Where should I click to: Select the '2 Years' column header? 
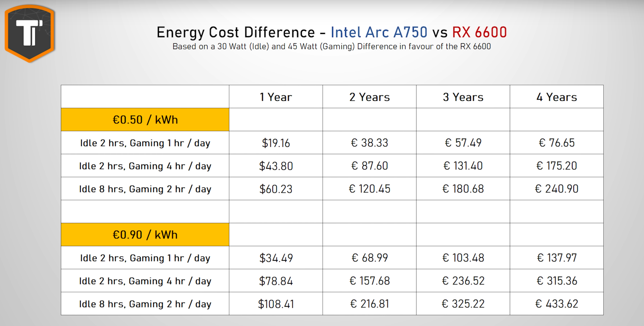[x=370, y=97]
